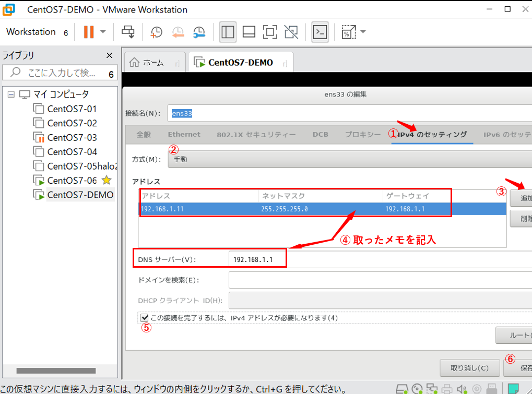The image size is (532, 394).
Task: Open the プロキシー tab
Action: (363, 135)
